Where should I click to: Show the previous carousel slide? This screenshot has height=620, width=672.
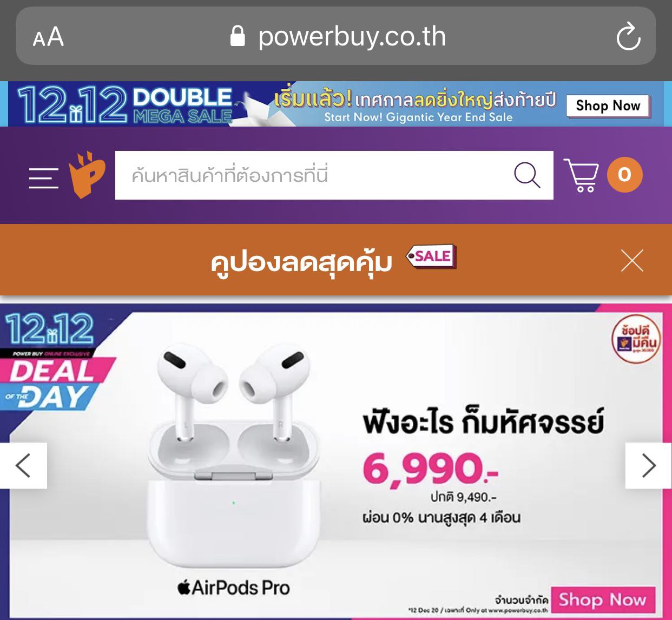tap(23, 465)
